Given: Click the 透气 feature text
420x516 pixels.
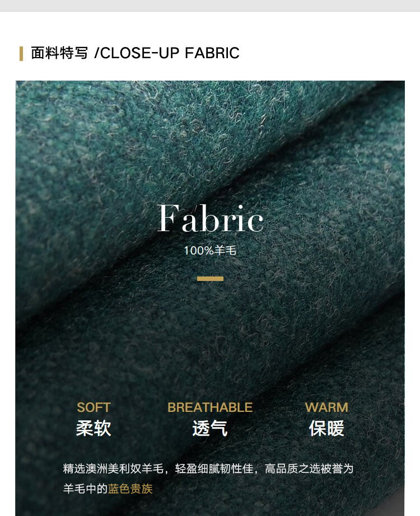Looking at the screenshot, I should tap(210, 429).
